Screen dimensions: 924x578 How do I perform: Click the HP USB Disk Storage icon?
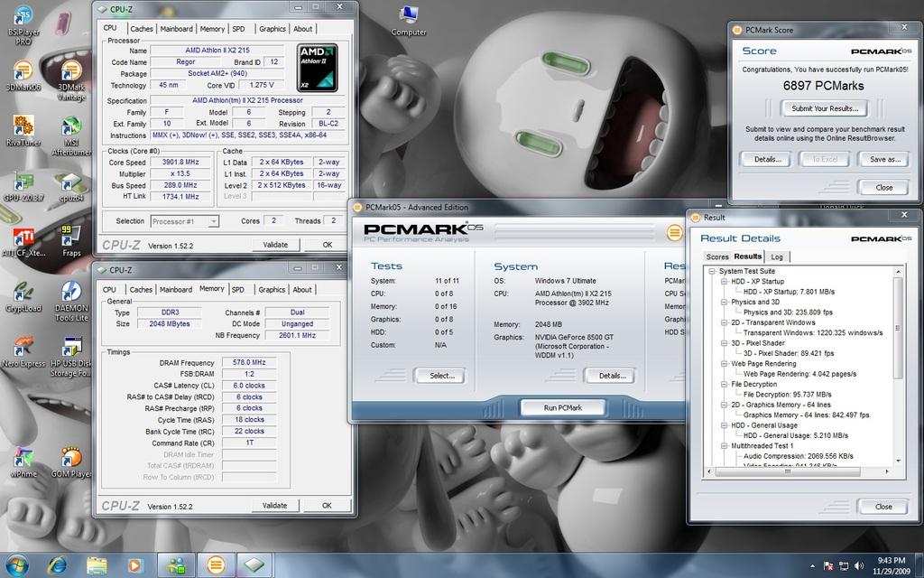pos(71,356)
